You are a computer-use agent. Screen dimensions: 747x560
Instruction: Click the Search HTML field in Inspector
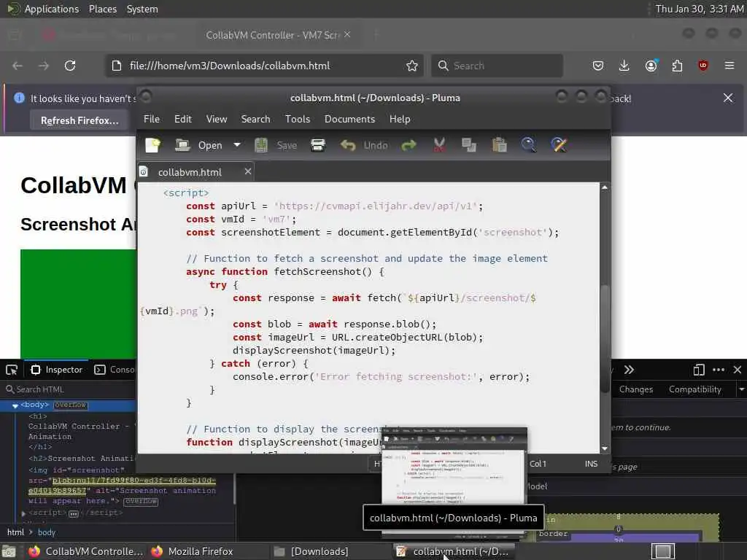69,389
